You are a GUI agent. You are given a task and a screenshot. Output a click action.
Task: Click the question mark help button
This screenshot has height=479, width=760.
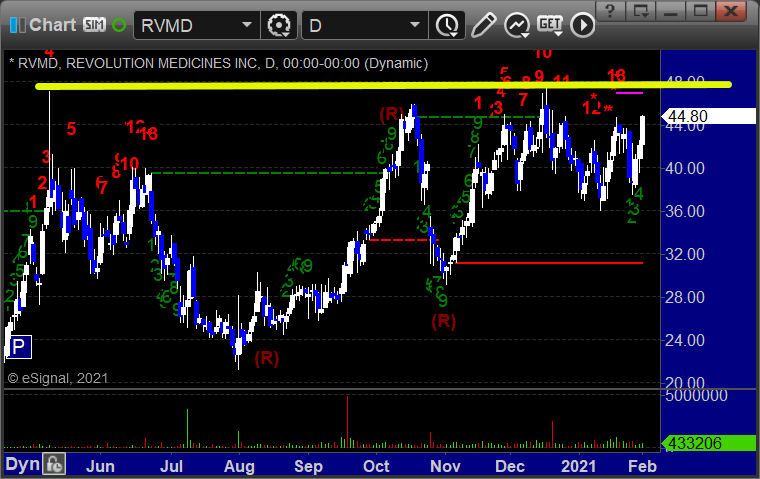(610, 11)
